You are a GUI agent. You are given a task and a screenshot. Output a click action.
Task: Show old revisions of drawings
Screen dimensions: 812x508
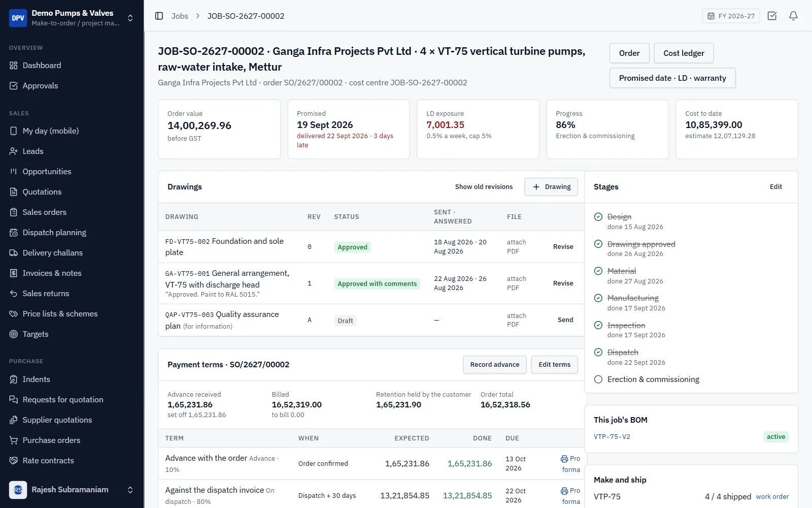tap(484, 187)
